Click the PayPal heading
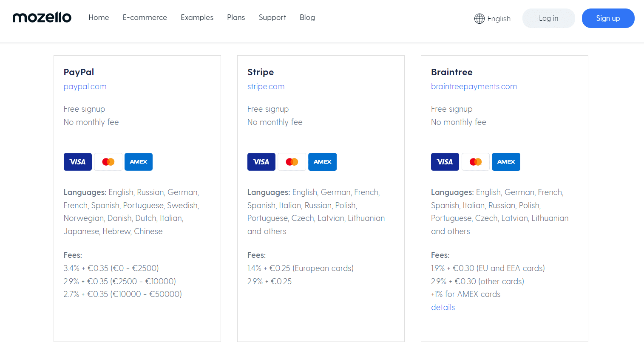Image resolution: width=644 pixels, height=353 pixels. pos(79,72)
